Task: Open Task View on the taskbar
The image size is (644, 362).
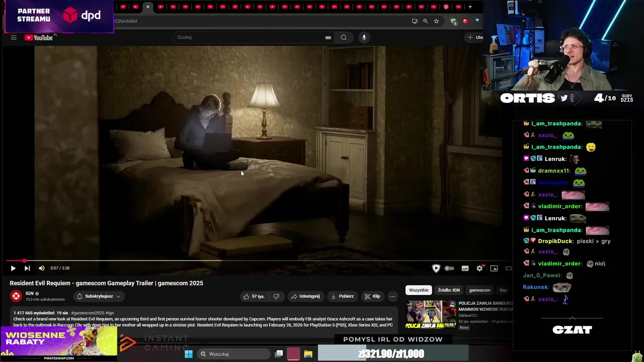Action: coord(279,354)
